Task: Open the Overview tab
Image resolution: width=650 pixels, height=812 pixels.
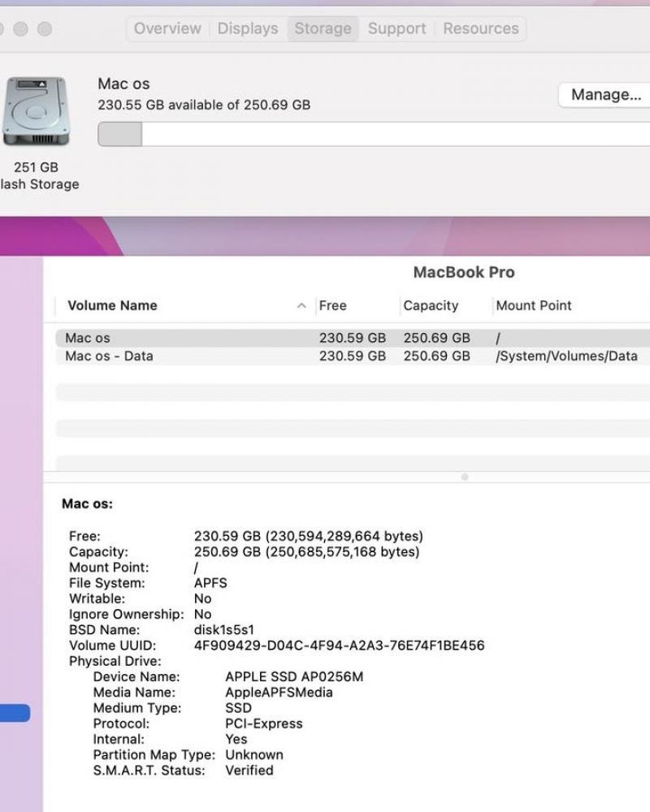Action: click(167, 28)
